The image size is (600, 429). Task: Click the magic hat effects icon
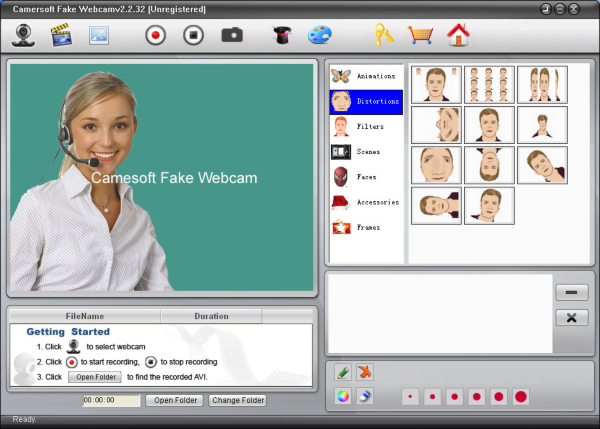[282, 35]
